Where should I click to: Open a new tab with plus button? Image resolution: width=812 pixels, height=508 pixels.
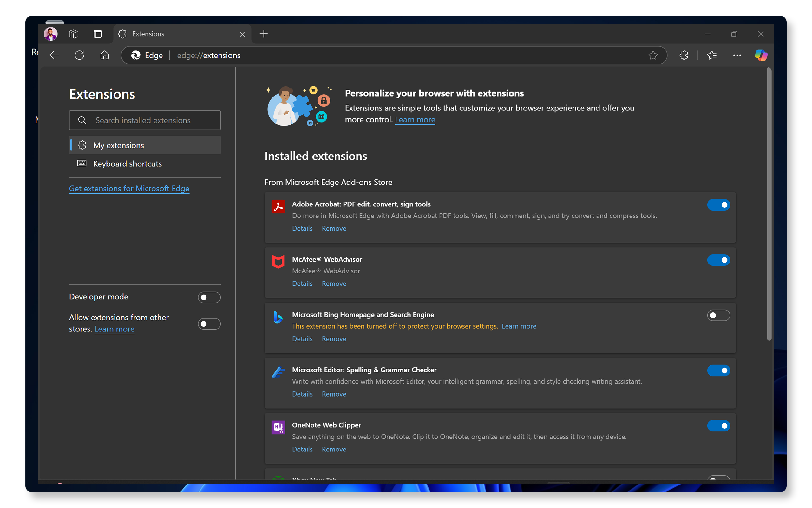tap(264, 34)
